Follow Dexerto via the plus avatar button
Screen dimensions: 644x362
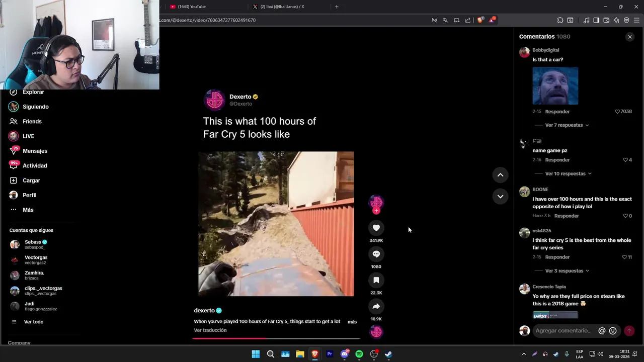pos(376,211)
